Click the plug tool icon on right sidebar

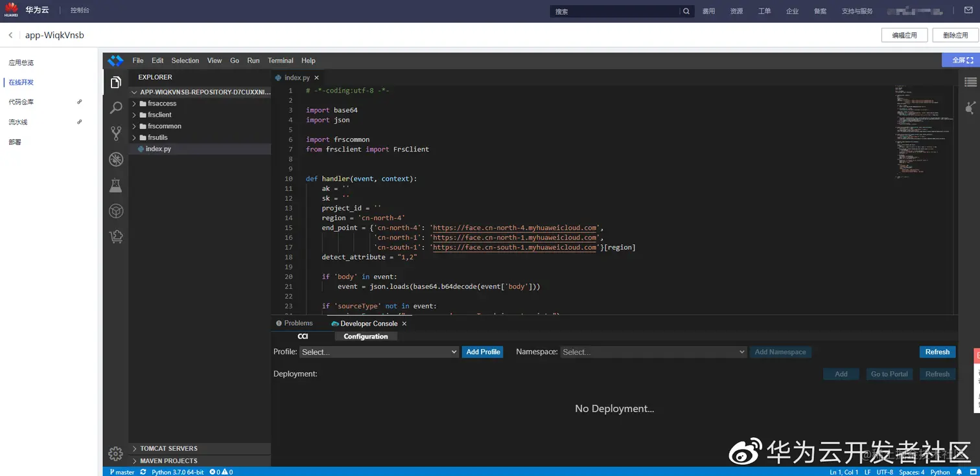[x=970, y=108]
